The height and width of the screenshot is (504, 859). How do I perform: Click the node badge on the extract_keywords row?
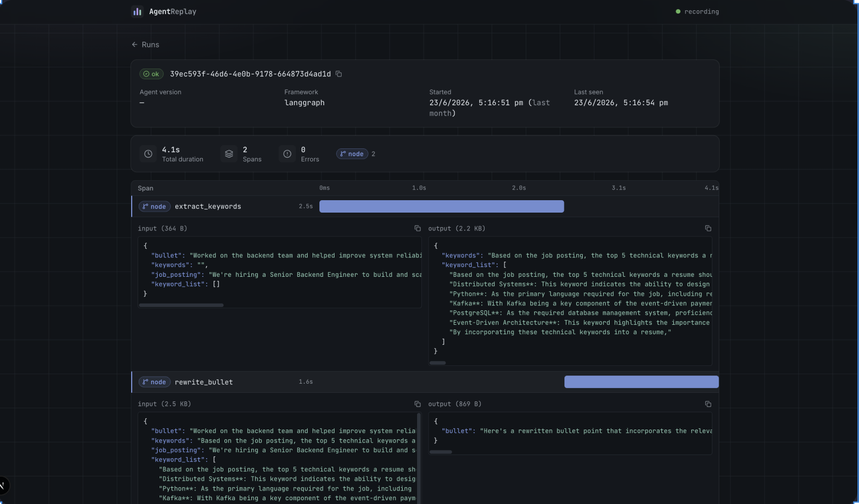click(x=154, y=207)
